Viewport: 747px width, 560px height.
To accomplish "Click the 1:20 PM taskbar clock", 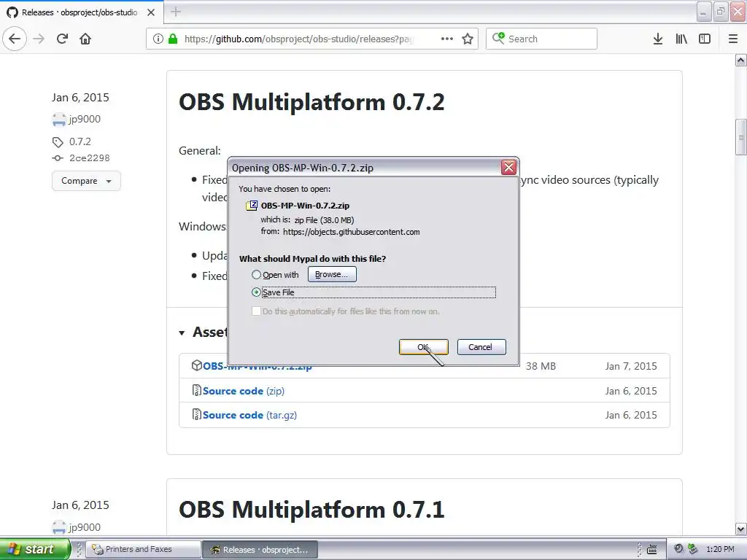I will click(x=720, y=549).
